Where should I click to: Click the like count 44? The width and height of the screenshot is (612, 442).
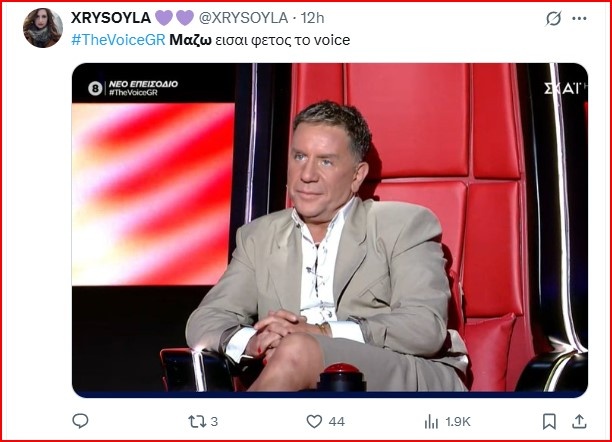(336, 422)
